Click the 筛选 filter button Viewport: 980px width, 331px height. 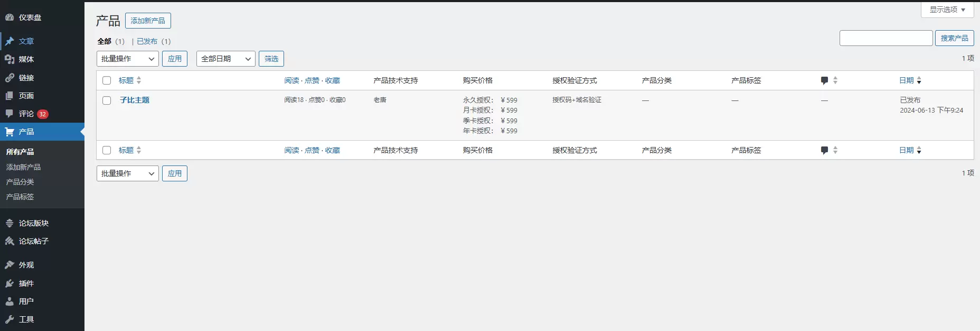click(x=271, y=59)
